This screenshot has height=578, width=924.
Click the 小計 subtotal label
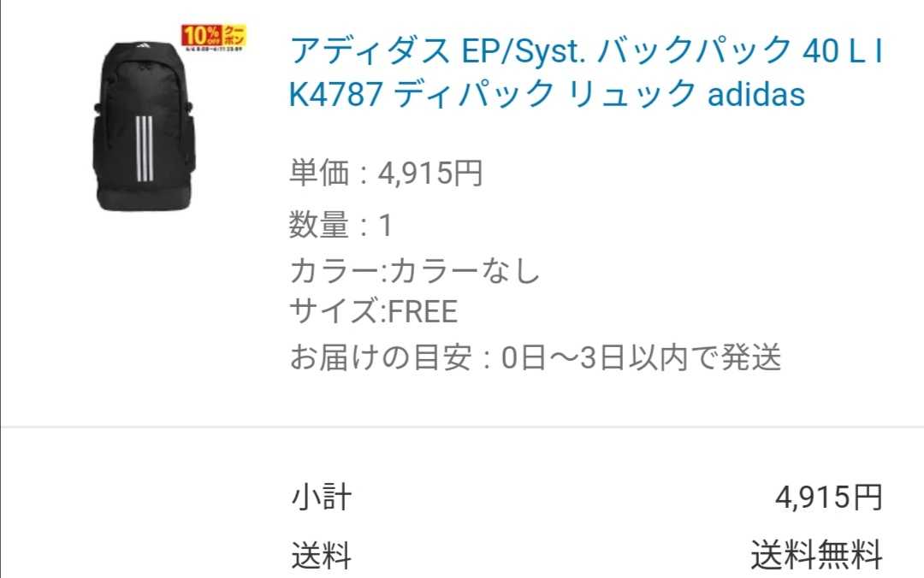tap(321, 498)
